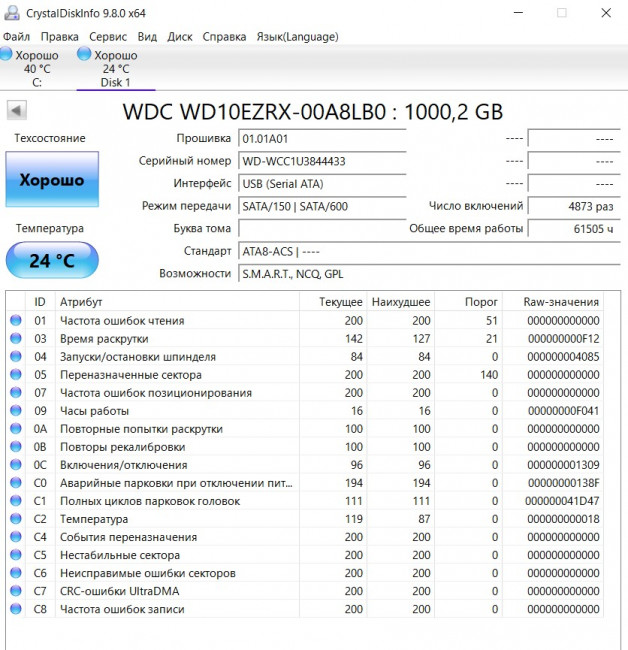This screenshot has height=650, width=628.
Task: Open the Справка menu
Action: click(x=224, y=37)
